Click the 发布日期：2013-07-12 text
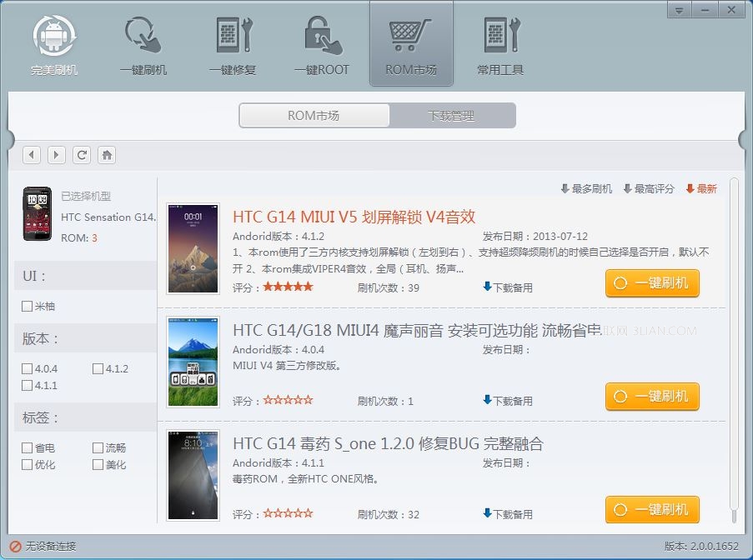Viewport: 753px width, 560px height. (x=535, y=236)
